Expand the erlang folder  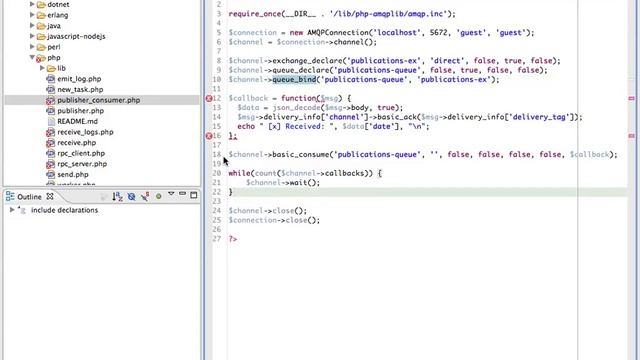coord(32,15)
